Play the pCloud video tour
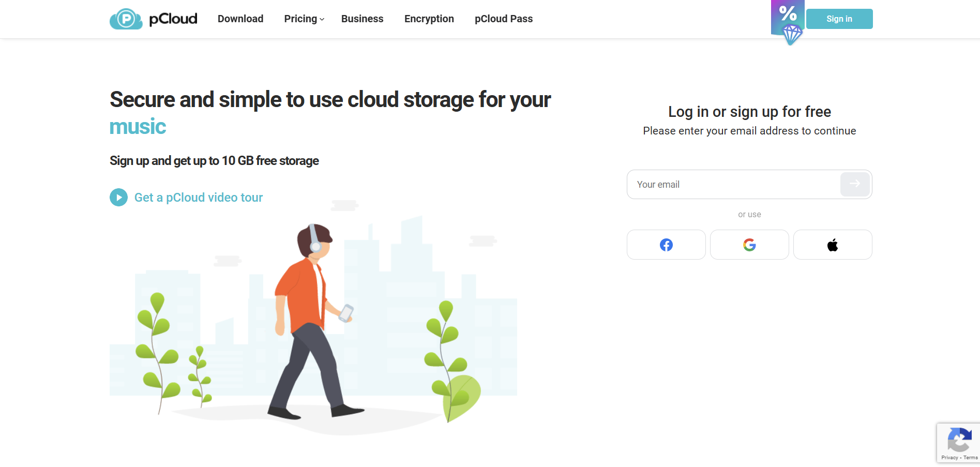Screen dimensions: 980x467 pos(118,197)
